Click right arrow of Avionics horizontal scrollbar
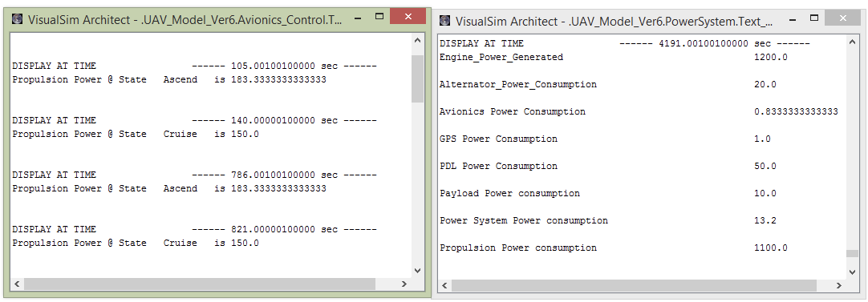Screen dimensions: 868x302 [404, 284]
